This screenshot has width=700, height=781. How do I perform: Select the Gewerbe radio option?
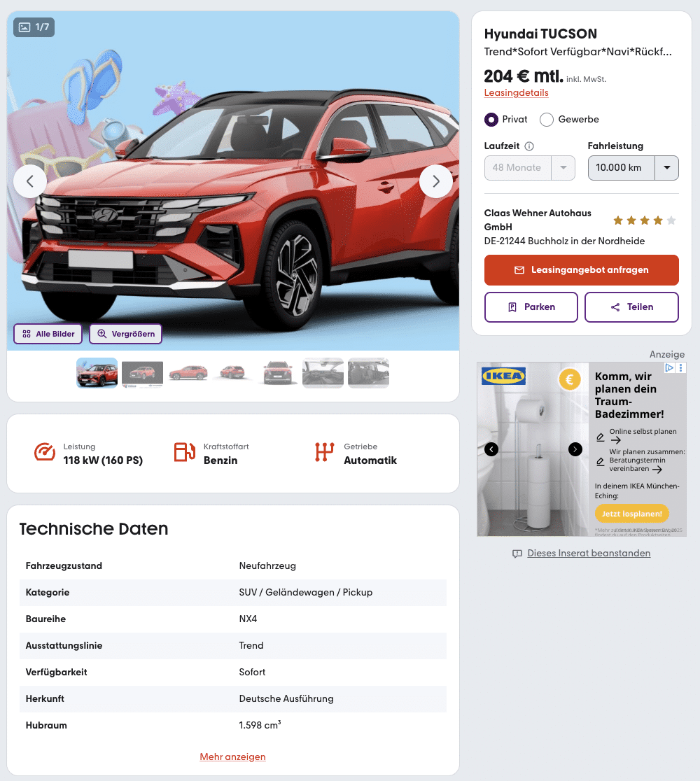tap(547, 120)
